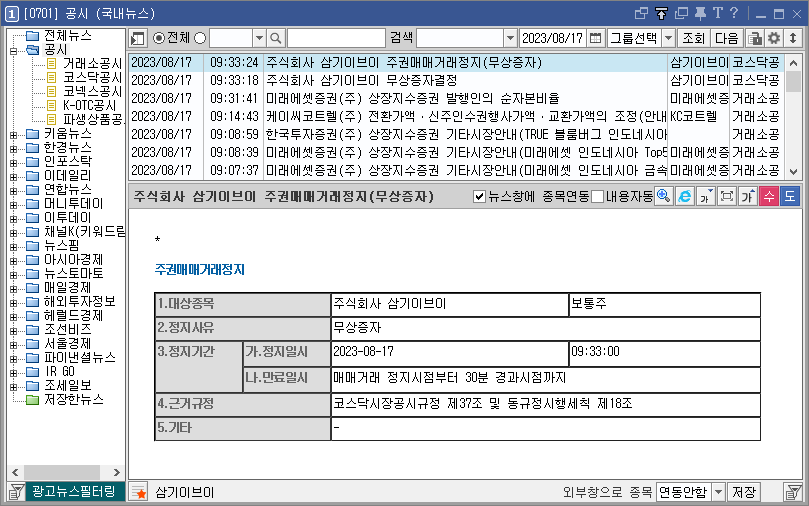Open the 검색 keyword dropdown arrow
The height and width of the screenshot is (506, 809).
[x=510, y=38]
